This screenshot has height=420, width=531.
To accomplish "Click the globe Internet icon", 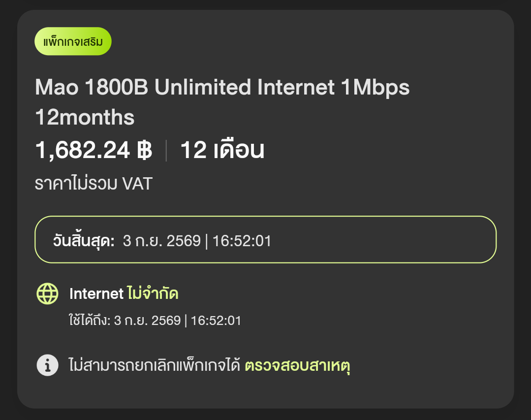I will click(47, 293).
